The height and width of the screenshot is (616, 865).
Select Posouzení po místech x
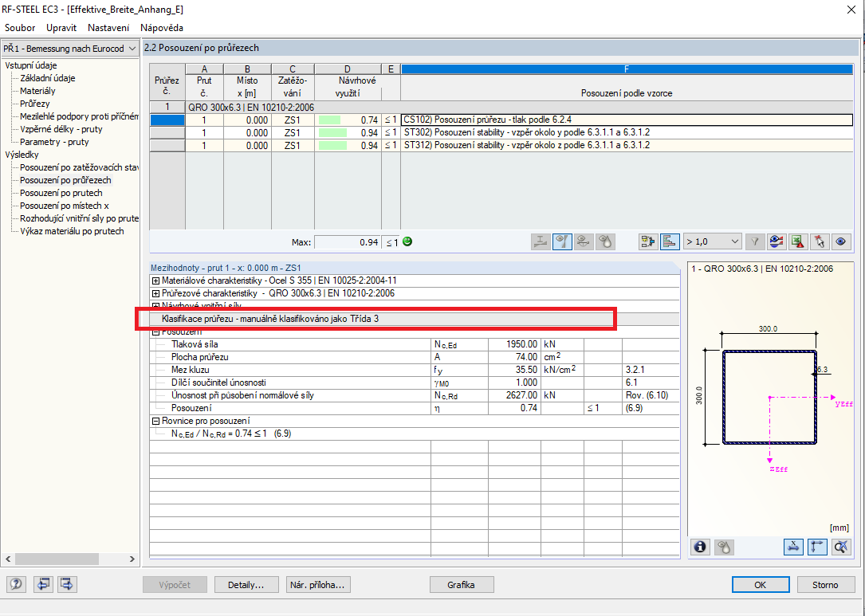pos(65,206)
